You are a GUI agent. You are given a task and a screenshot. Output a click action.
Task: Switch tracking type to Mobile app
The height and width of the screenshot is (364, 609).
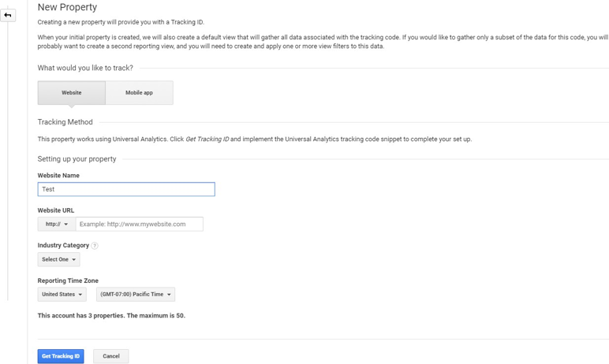tap(139, 93)
